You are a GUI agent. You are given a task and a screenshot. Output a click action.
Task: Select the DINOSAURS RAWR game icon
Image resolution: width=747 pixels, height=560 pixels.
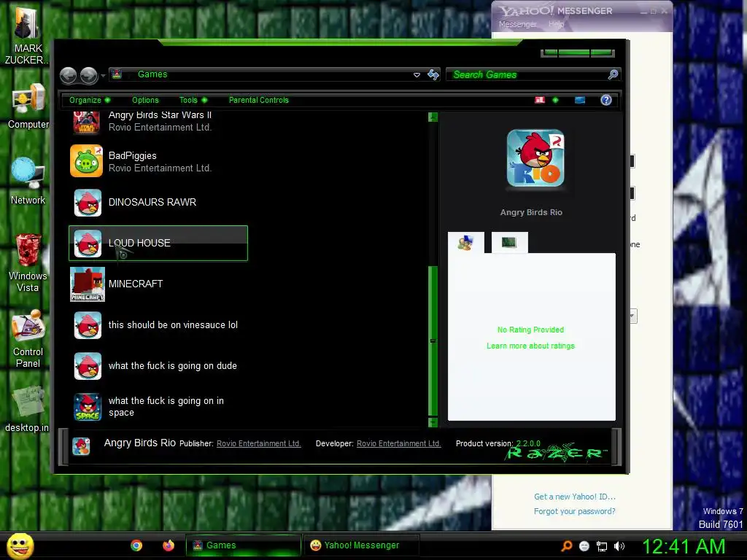(x=88, y=203)
